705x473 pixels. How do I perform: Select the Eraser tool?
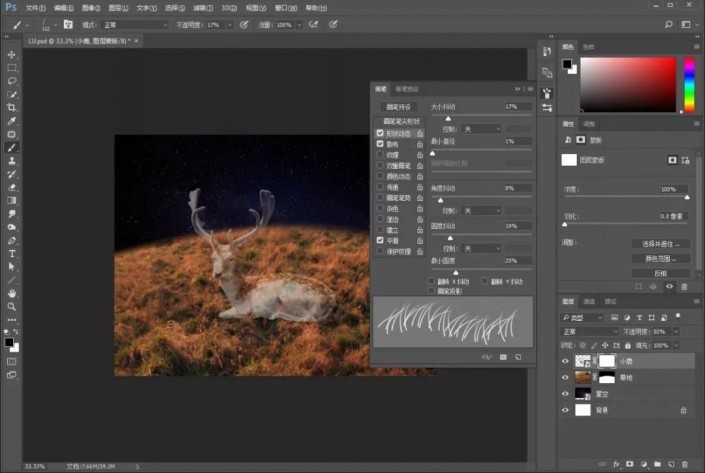(12, 187)
